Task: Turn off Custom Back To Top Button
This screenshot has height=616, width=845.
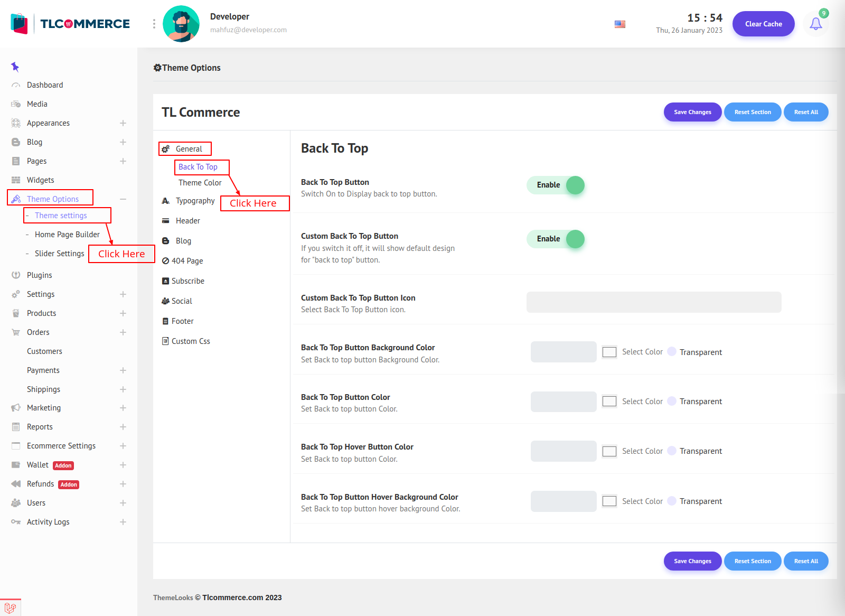Action: 556,239
